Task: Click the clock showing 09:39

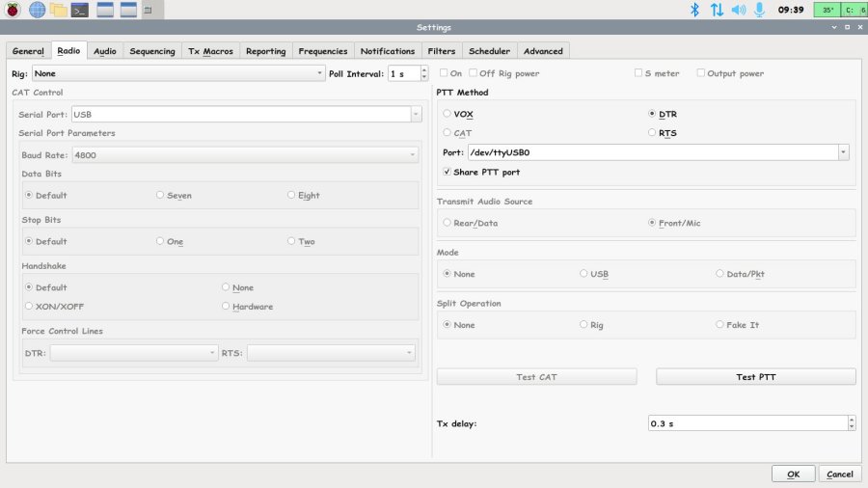Action: 791,10
